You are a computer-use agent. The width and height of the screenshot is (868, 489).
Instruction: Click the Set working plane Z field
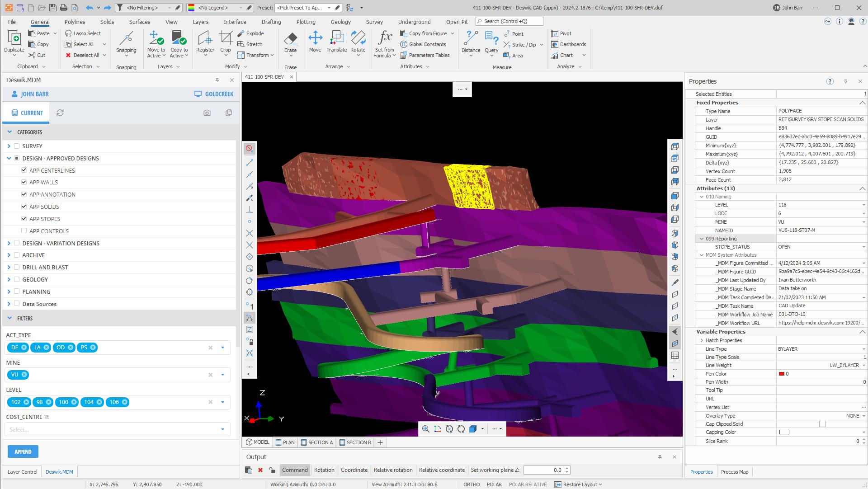point(544,470)
